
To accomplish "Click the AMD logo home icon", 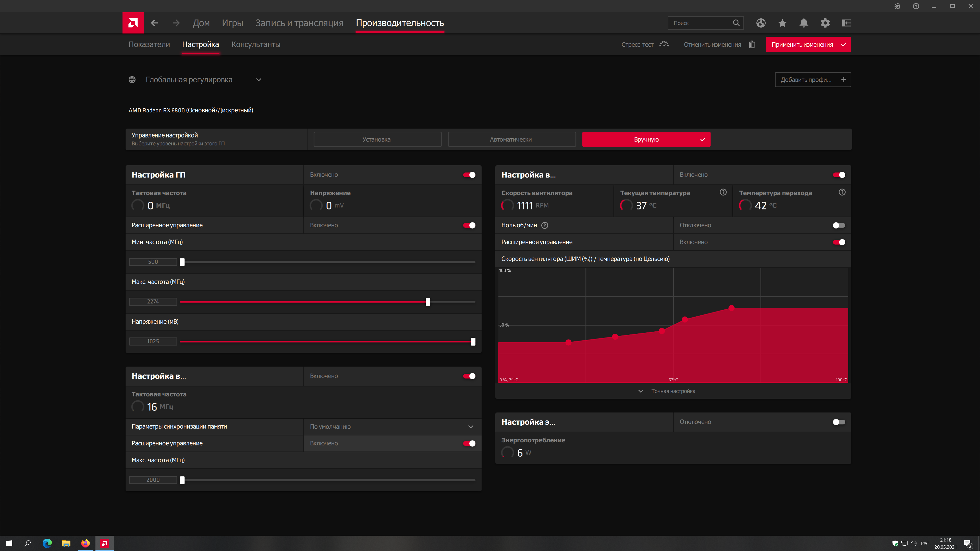I will [133, 23].
